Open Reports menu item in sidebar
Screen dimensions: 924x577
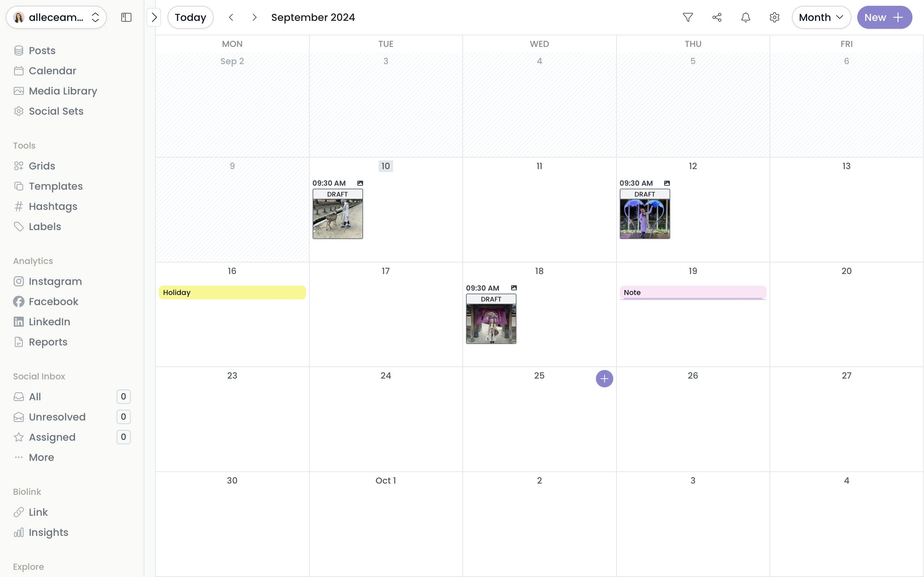pos(48,342)
